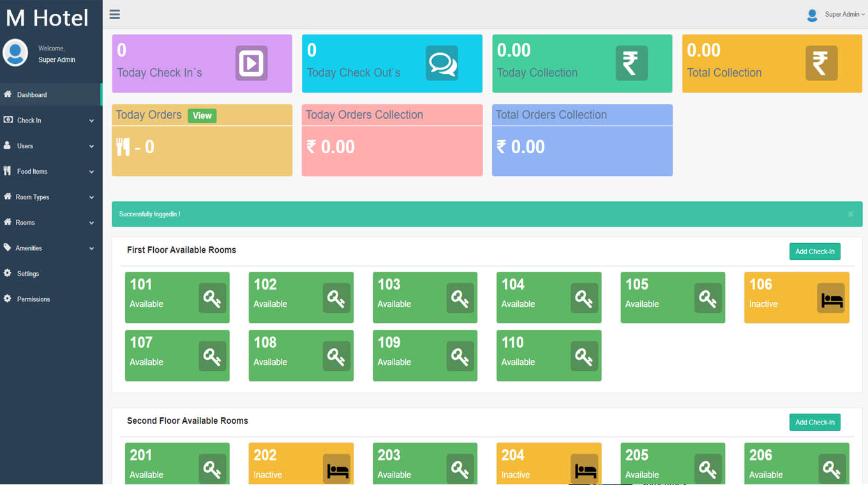This screenshot has height=485, width=868.
Task: Open Permissions in the sidebar
Action: 51,299
